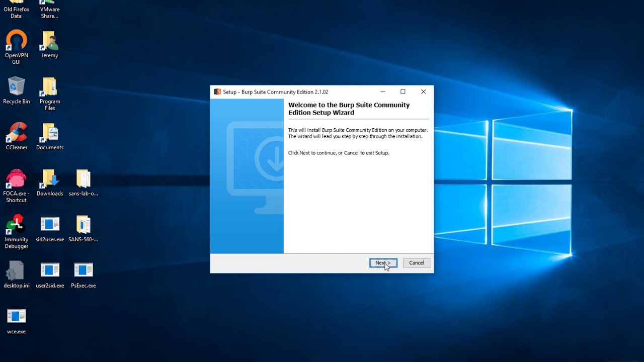Select the OpenVPN GUI desktop icon

(16, 47)
